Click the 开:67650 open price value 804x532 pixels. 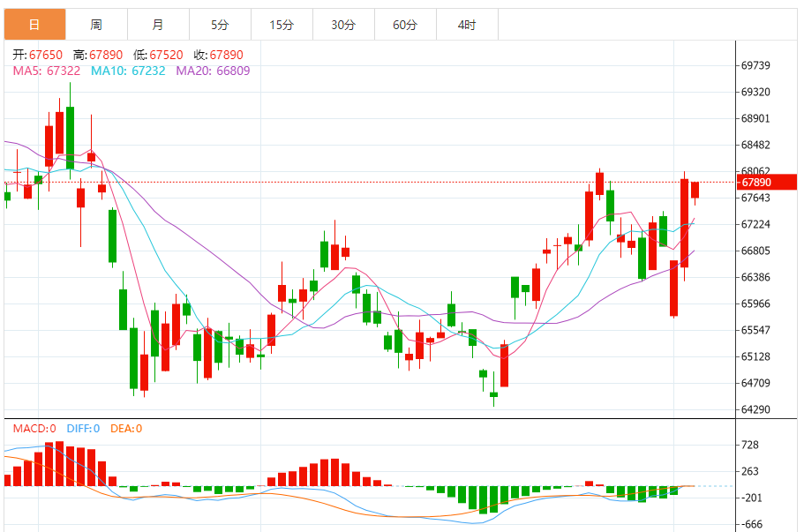(x=37, y=55)
